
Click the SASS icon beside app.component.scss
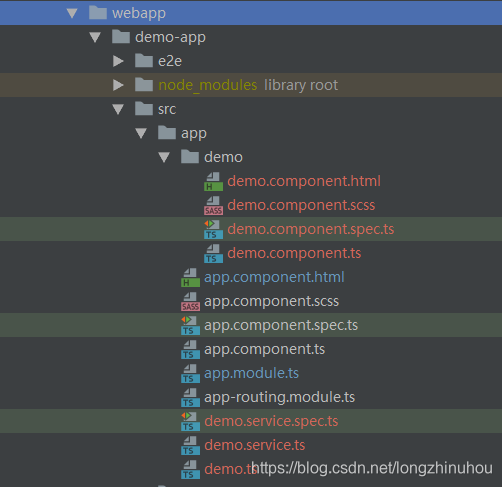(x=190, y=302)
